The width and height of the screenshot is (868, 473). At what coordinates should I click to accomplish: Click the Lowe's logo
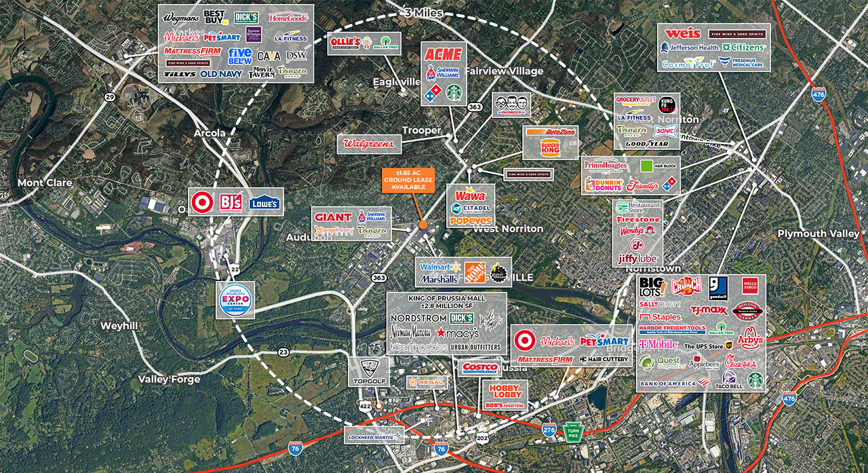(x=264, y=203)
